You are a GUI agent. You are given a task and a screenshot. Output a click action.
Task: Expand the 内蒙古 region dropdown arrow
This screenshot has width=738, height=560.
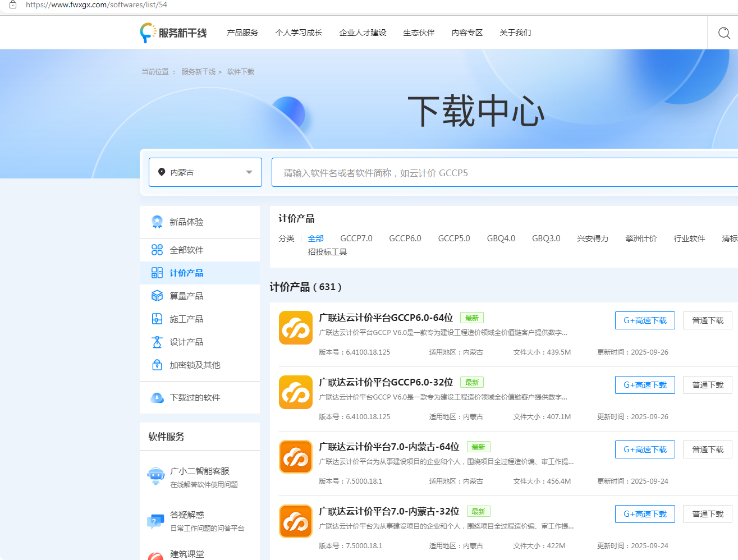[x=249, y=172]
